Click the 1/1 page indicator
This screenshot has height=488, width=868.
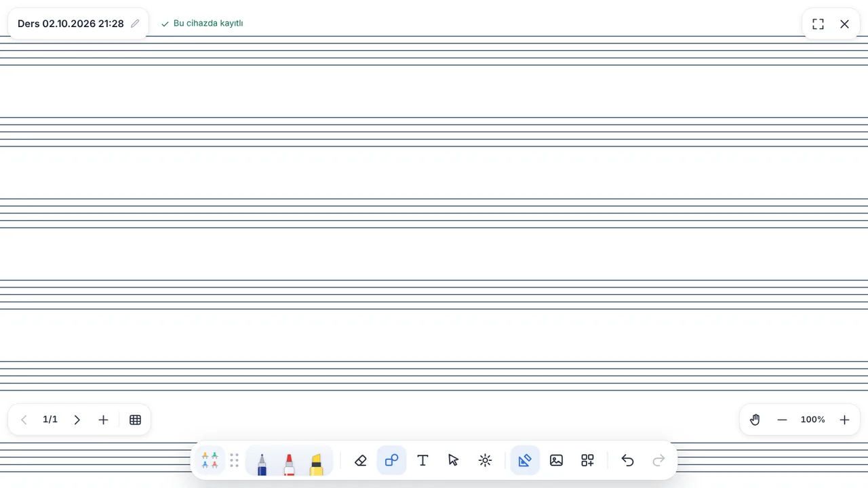click(50, 420)
